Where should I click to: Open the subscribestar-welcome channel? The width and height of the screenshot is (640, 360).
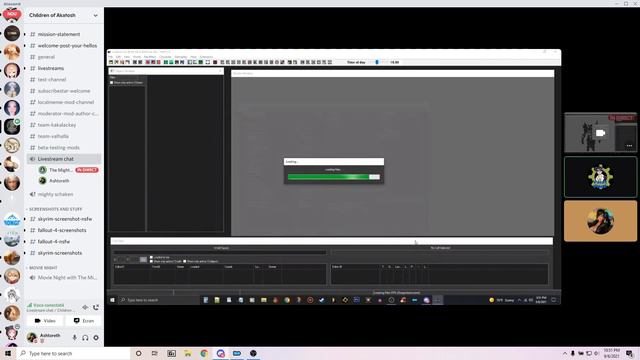63,91
